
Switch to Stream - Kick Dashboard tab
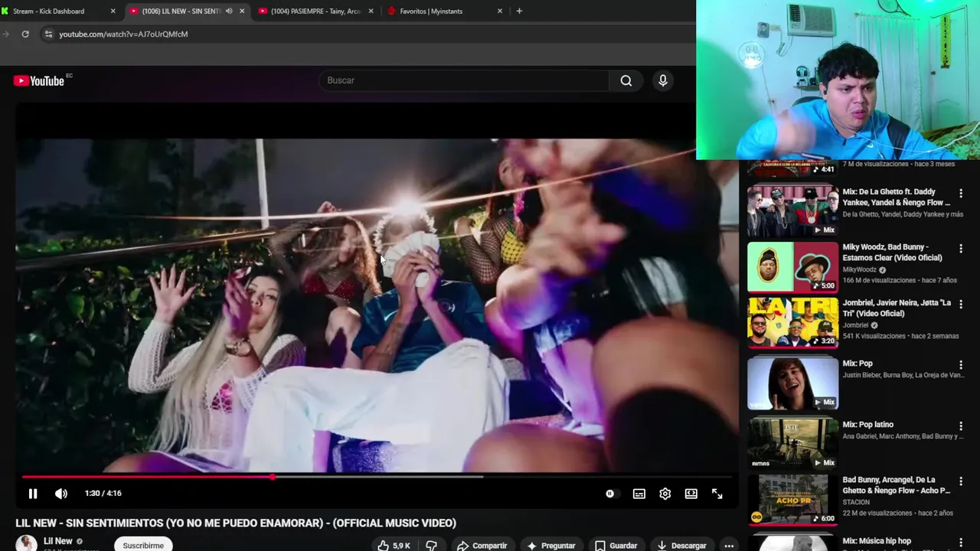click(59, 11)
